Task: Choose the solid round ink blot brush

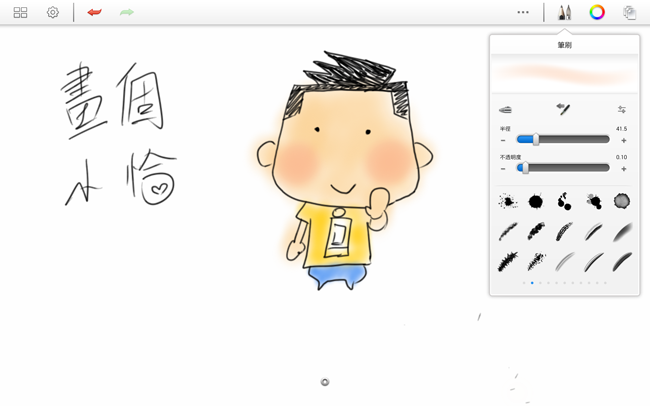Action: [536, 202]
